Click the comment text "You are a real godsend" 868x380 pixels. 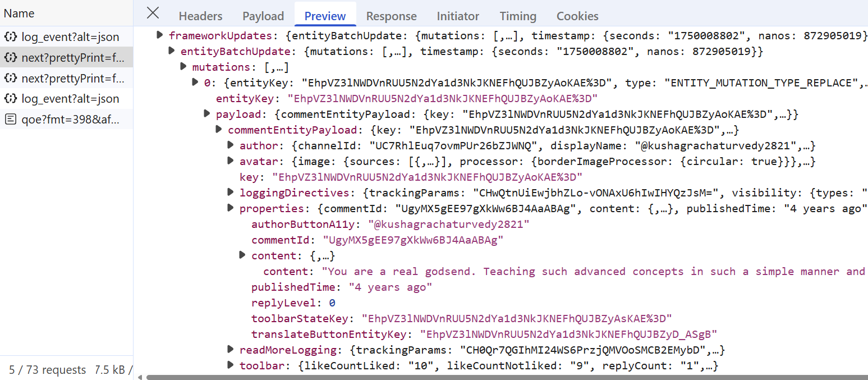coord(401,272)
